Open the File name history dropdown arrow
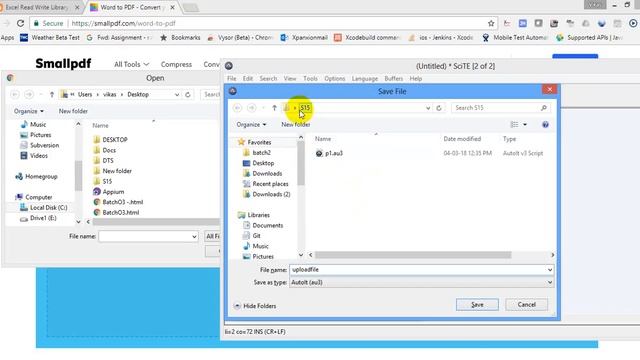 tap(550, 270)
